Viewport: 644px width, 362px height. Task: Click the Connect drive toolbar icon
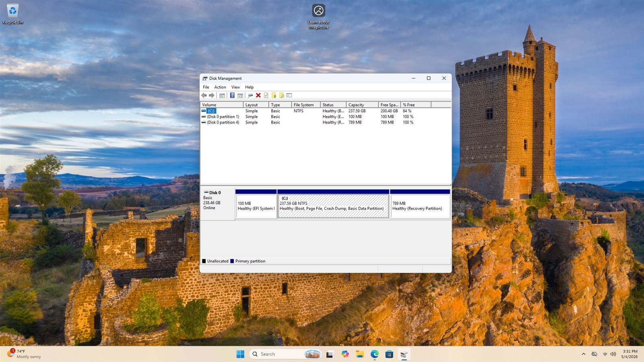[x=250, y=95]
